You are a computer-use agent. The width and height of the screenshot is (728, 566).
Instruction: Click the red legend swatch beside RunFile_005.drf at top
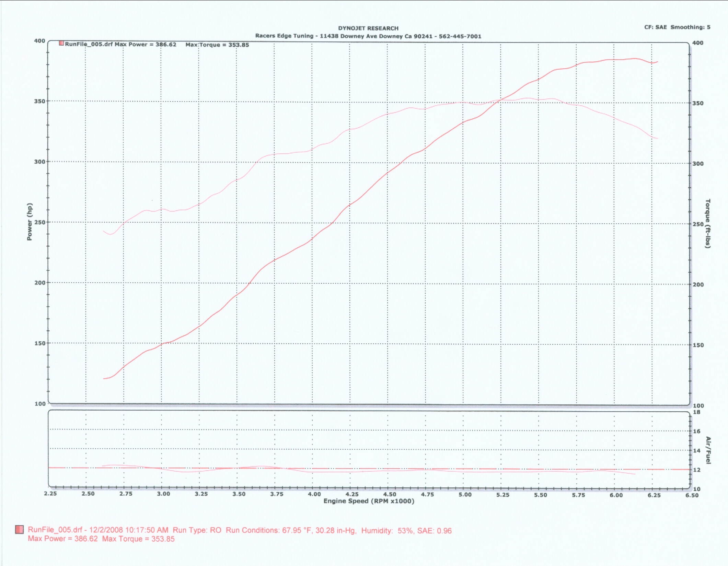61,44
